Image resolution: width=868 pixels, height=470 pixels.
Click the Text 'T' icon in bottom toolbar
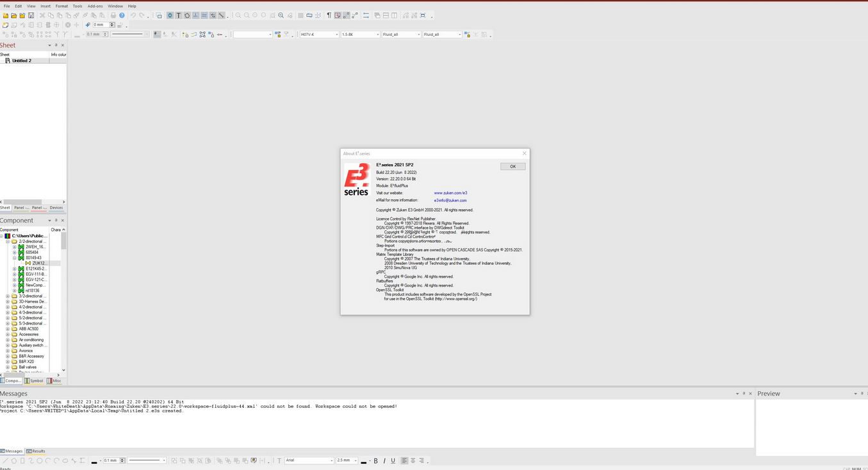click(279, 460)
